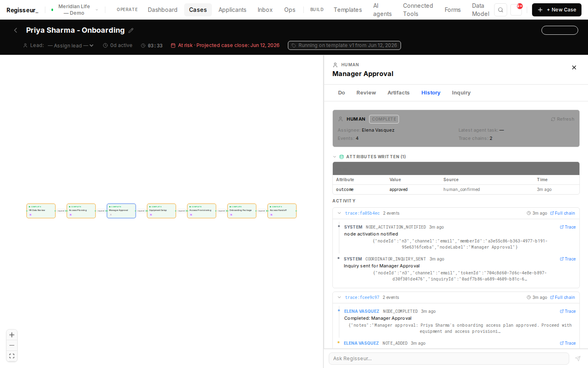Viewport: 588px width, 368px height.
Task: Fit workflow to screen icon
Action: point(12,356)
